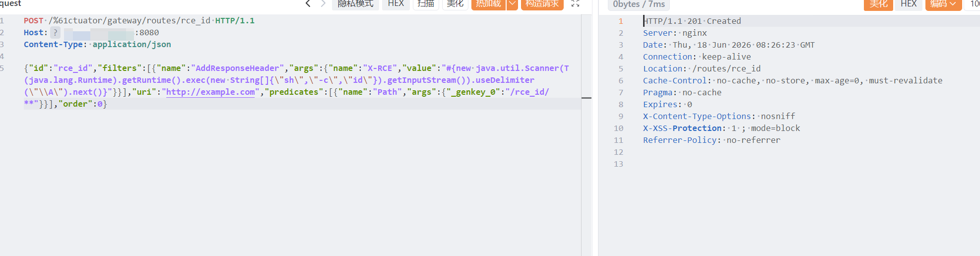Click the question mark icon beside Host

click(56, 33)
